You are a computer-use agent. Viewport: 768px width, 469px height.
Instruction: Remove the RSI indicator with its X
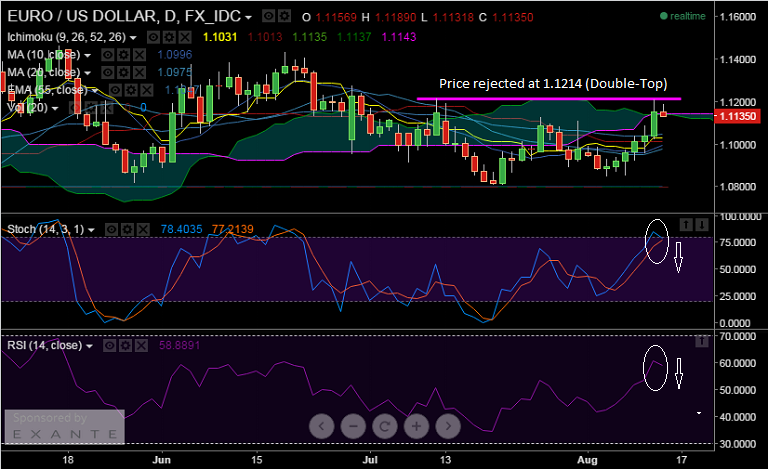click(141, 346)
